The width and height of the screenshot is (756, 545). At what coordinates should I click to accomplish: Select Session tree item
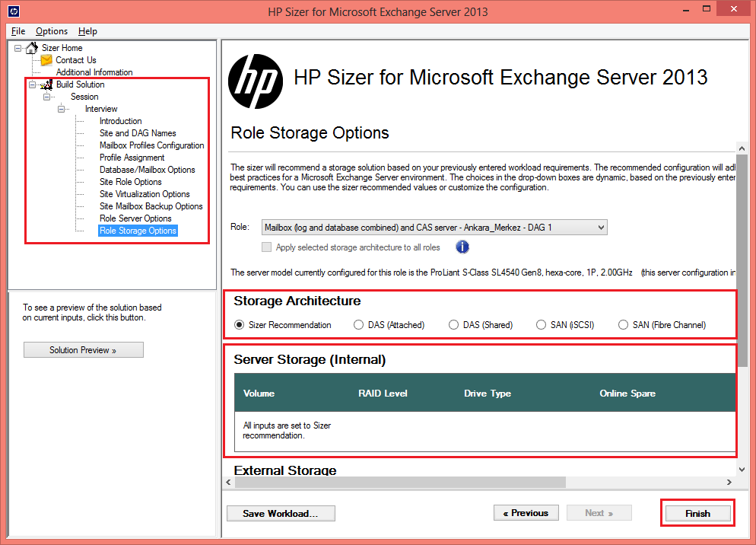(84, 97)
